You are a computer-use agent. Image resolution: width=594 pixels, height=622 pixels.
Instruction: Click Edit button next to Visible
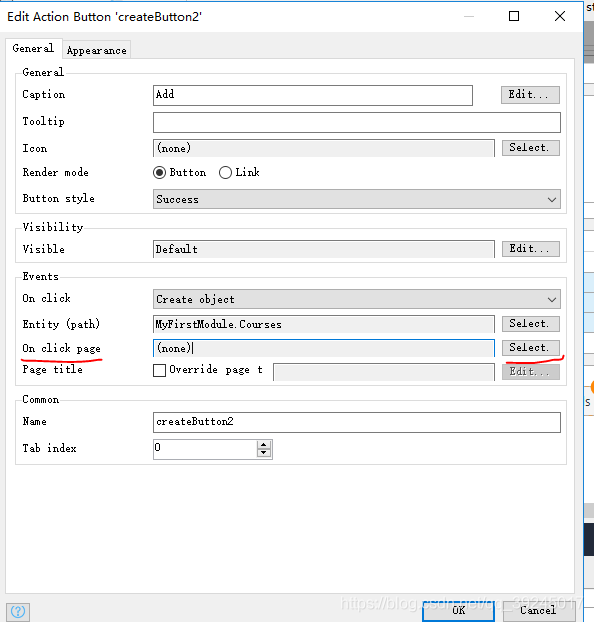(531, 249)
